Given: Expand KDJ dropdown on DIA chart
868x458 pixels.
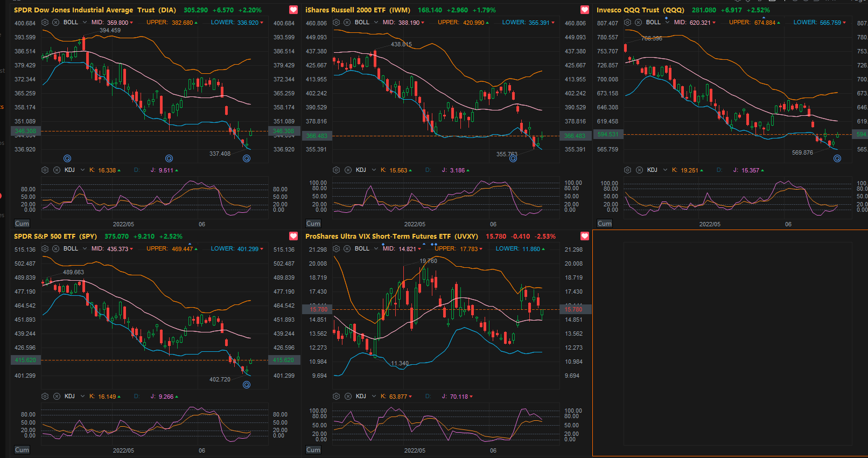Looking at the screenshot, I should (x=82, y=170).
